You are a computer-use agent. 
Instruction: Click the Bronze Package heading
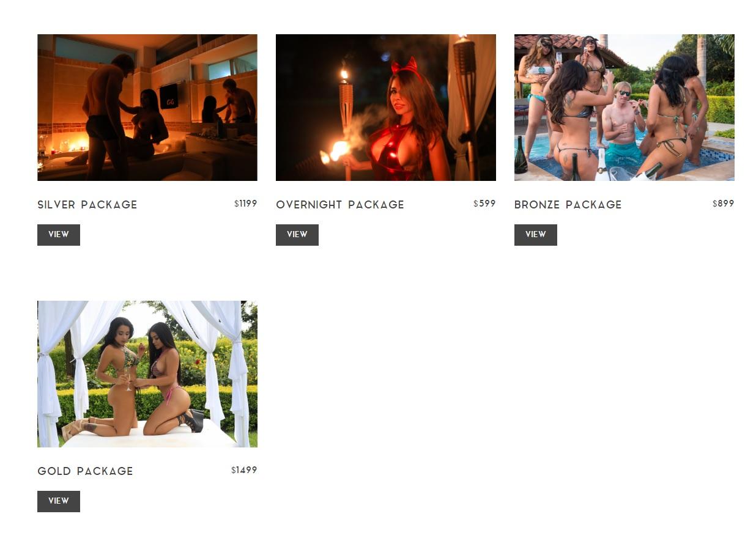coord(568,205)
